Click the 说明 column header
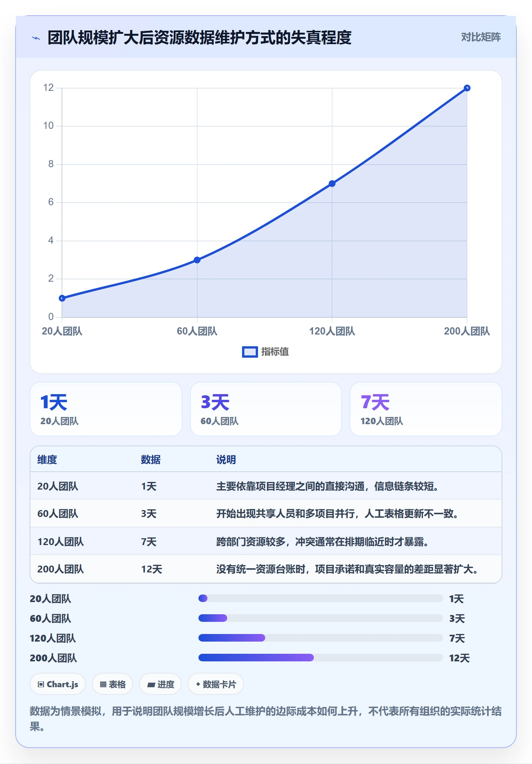Image resolution: width=532 pixels, height=764 pixels. 226,460
